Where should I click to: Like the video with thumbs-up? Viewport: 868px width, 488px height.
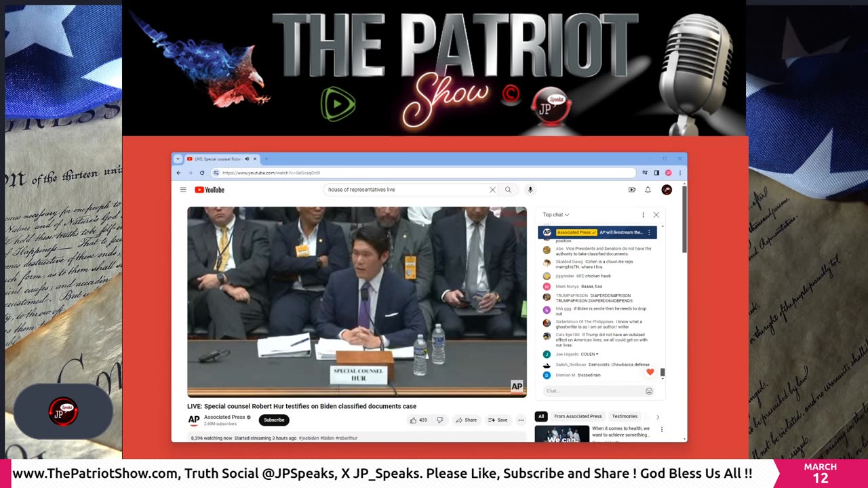tap(418, 420)
